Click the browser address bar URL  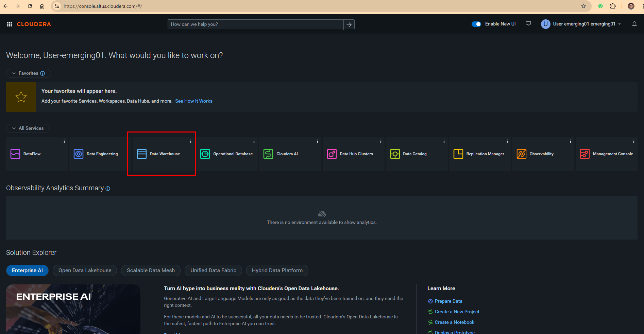pyautogui.click(x=103, y=6)
